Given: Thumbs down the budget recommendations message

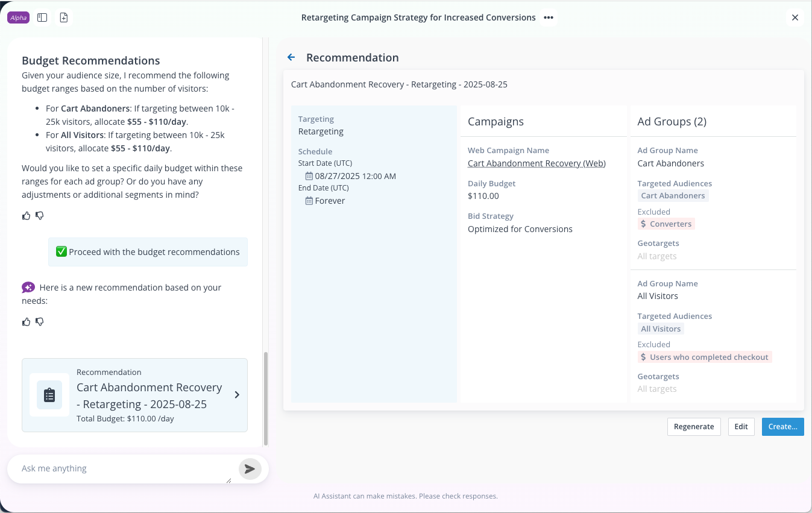Looking at the screenshot, I should [x=40, y=216].
